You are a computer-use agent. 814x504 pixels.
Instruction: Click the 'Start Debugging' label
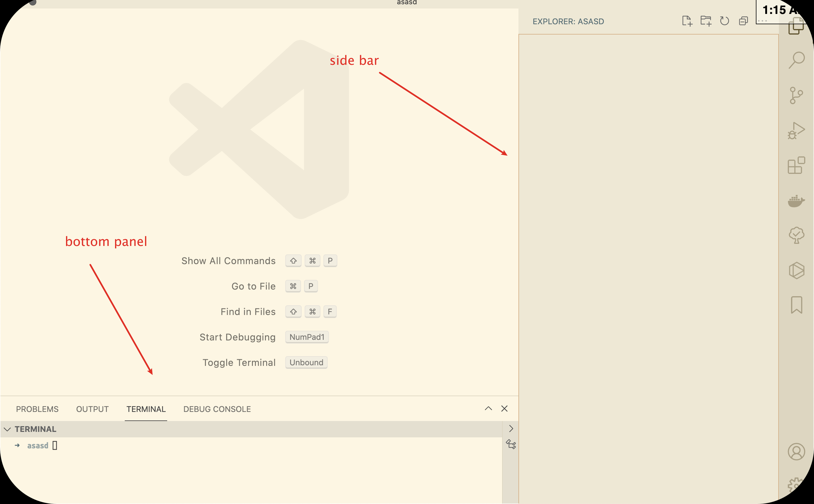(x=238, y=337)
